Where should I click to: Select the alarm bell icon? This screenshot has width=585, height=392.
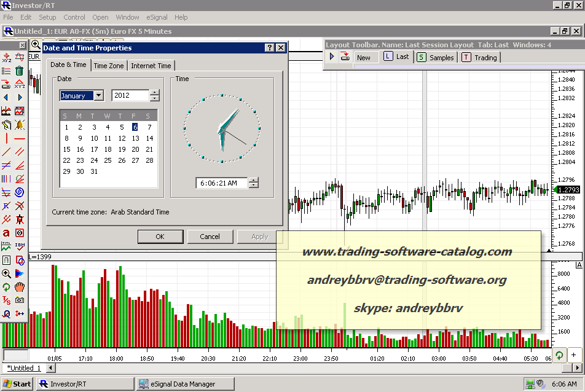pyautogui.click(x=20, y=125)
